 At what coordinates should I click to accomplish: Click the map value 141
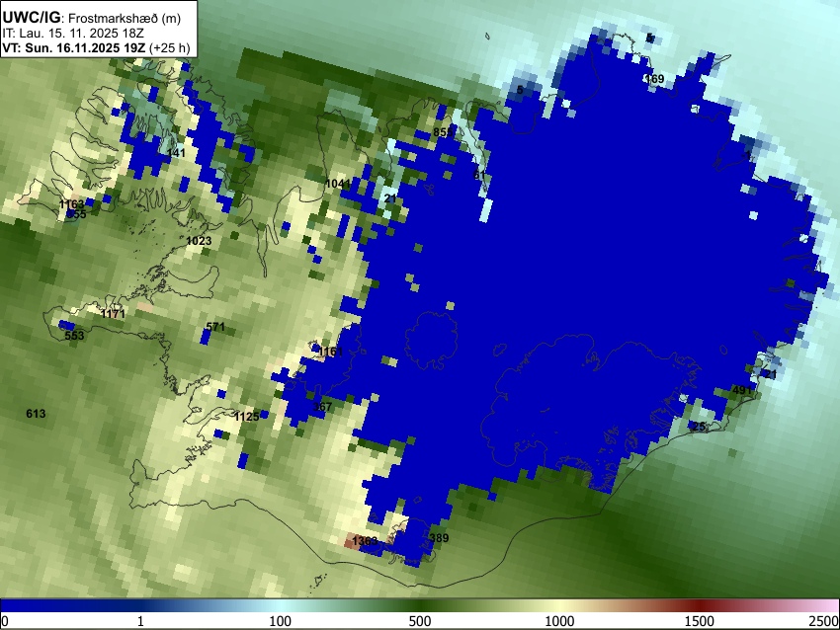(176, 153)
